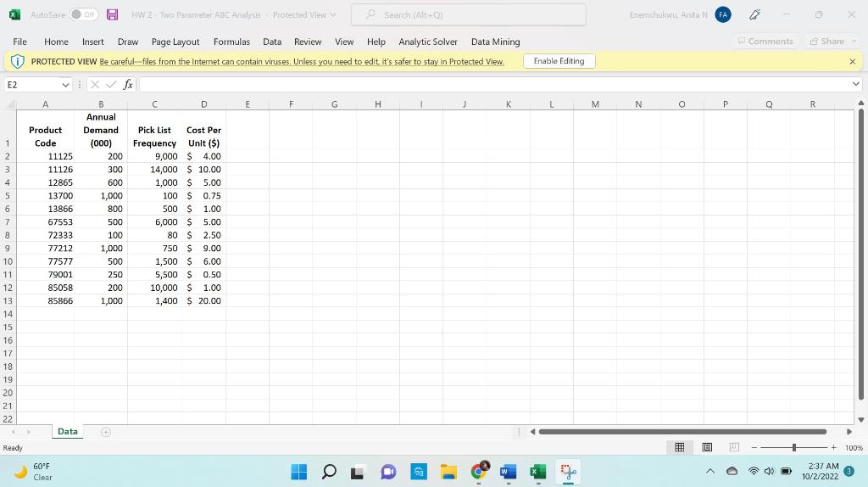The height and width of the screenshot is (487, 868).
Task: Click the Protected View shield icon
Action: coord(17,61)
